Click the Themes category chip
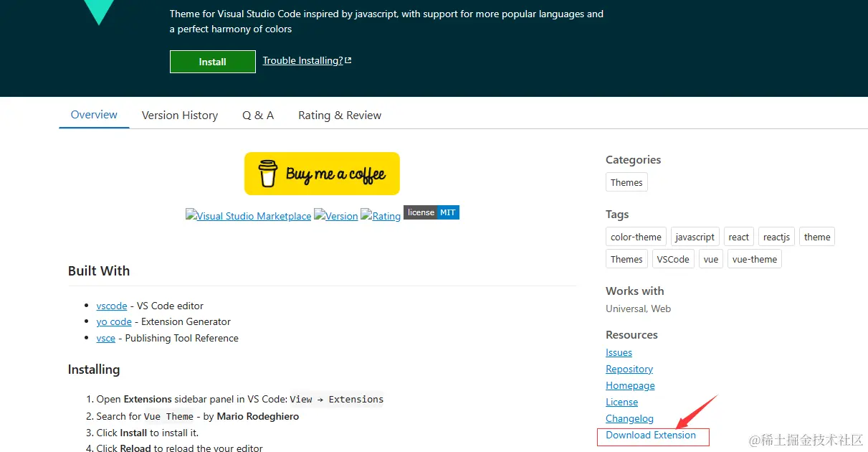The image size is (868, 452). pos(626,182)
